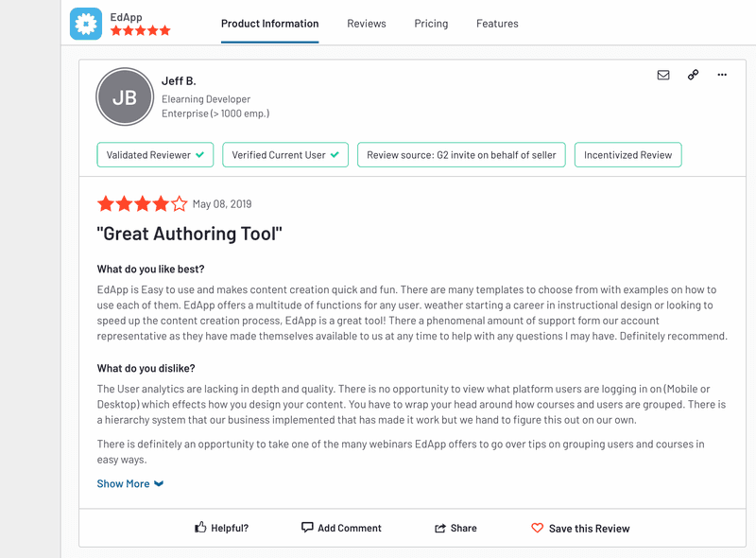756x558 pixels.
Task: Click the Add Comment speech bubble icon
Action: click(x=306, y=528)
